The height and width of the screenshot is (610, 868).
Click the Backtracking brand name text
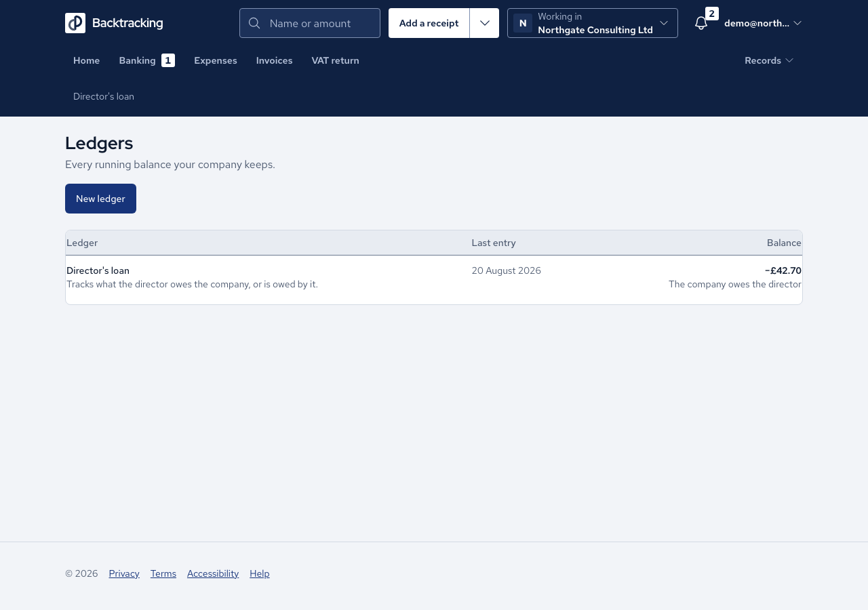click(127, 23)
